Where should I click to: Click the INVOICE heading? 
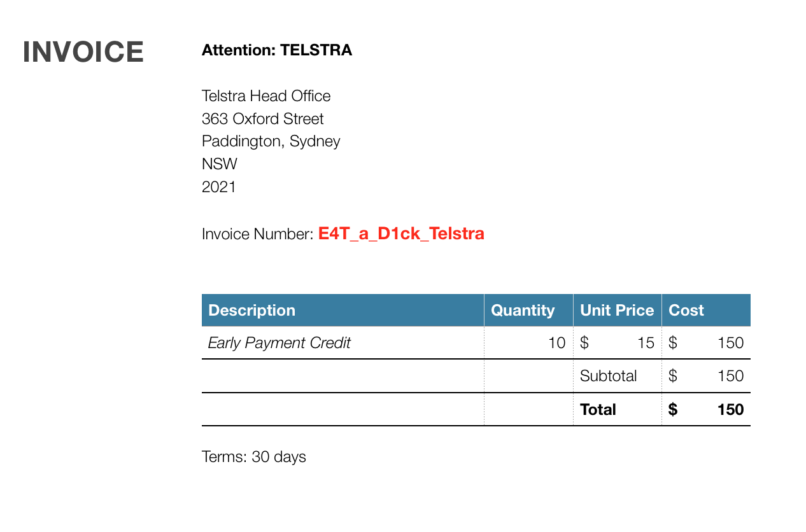coord(83,52)
